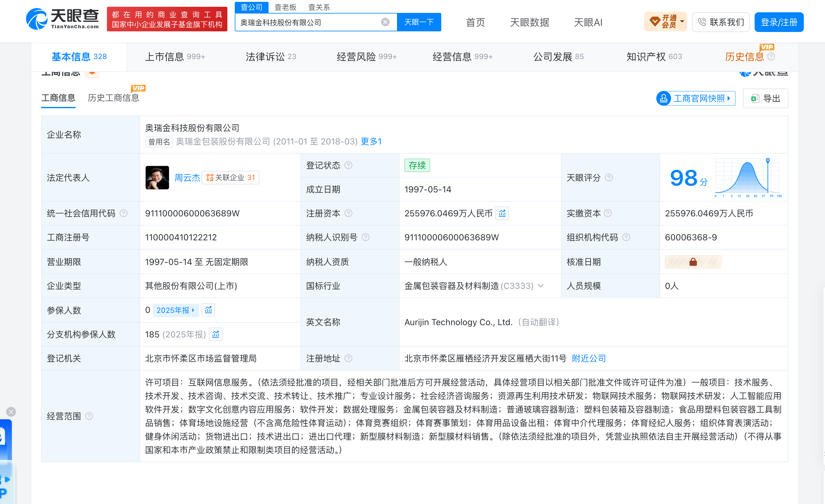Open insured headcount chart icon

pyautogui.click(x=208, y=310)
